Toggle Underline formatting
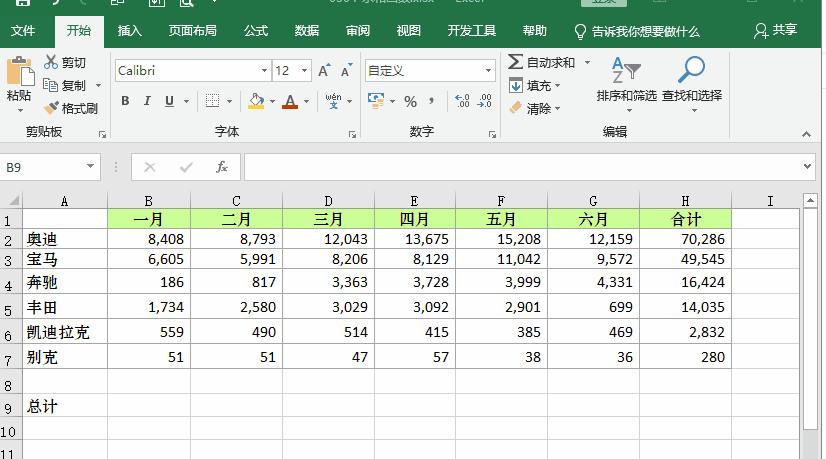Viewport: 826px width, 459px height. [x=169, y=101]
